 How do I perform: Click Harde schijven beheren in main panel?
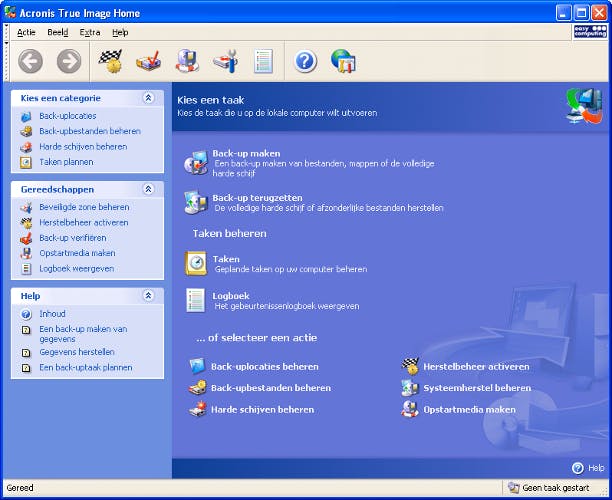pos(262,409)
